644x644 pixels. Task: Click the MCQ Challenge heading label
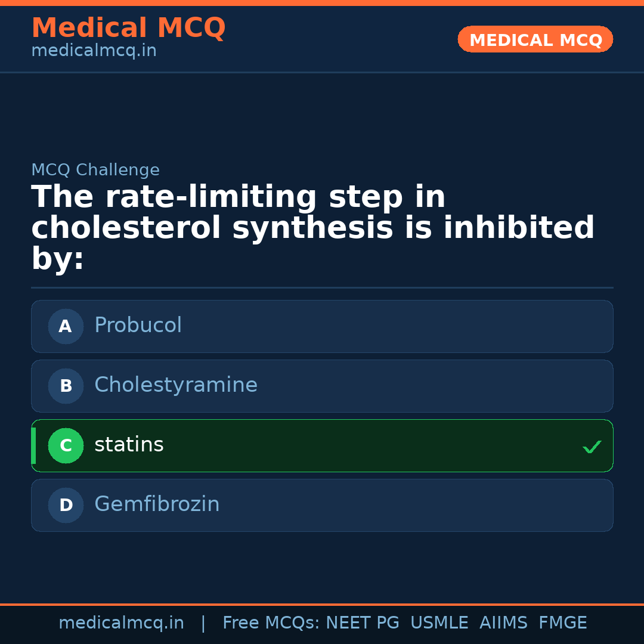coord(95,170)
